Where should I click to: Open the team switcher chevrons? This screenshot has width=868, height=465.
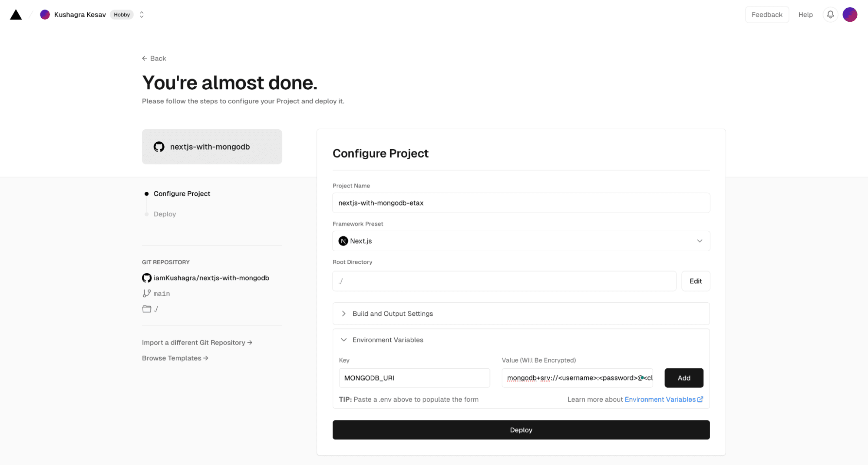pos(142,15)
